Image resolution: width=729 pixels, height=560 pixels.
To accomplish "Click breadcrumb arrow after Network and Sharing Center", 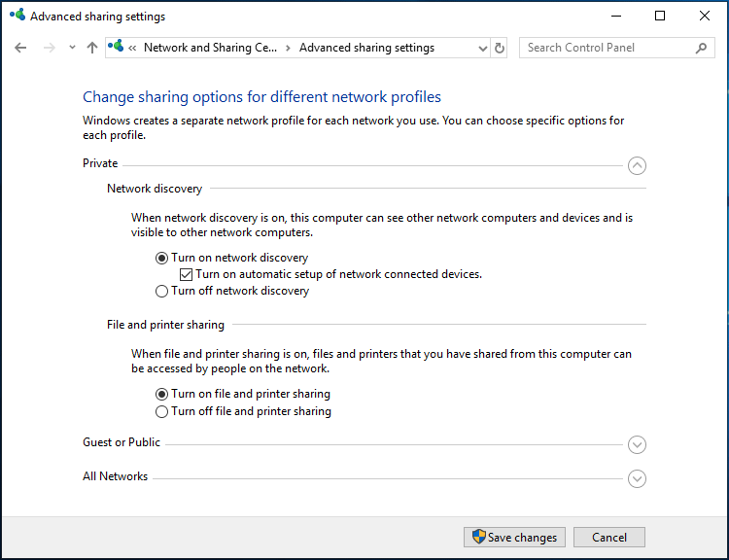I will click(289, 48).
